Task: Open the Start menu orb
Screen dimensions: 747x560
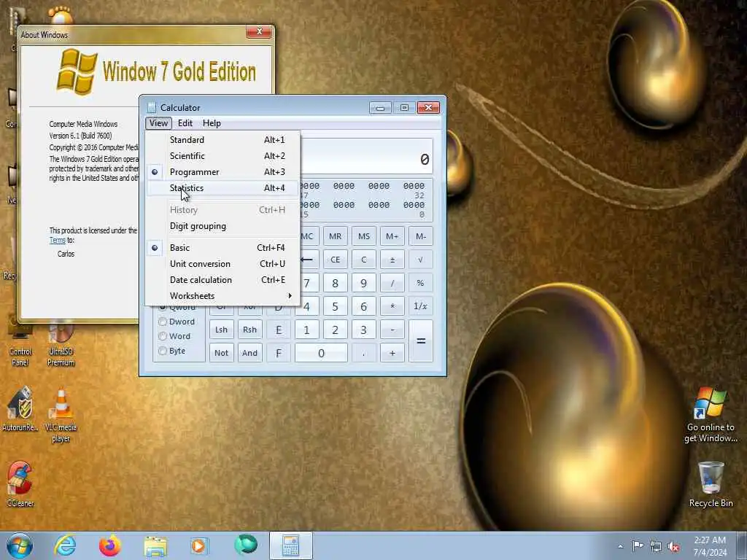Action: click(x=19, y=545)
